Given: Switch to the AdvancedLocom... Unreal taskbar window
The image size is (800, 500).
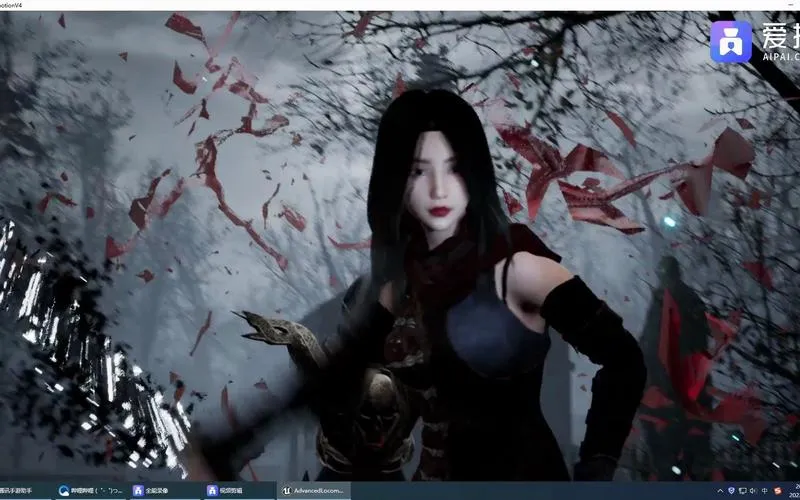Looking at the screenshot, I should point(314,491).
